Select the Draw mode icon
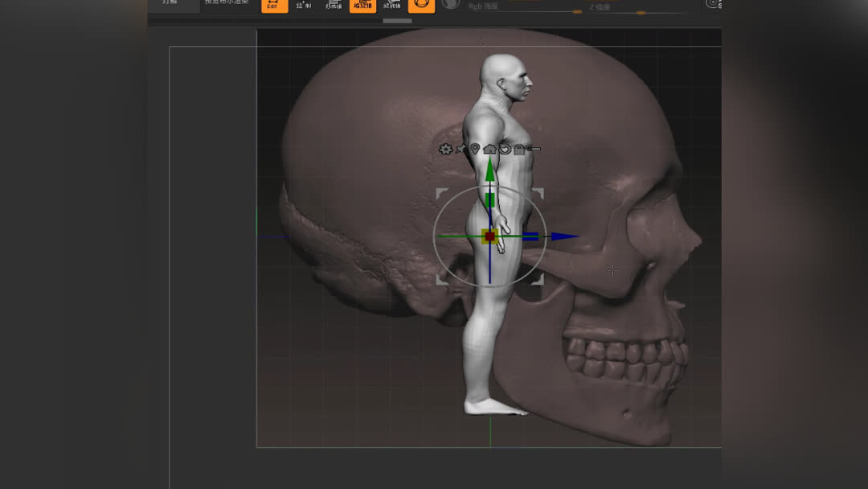The height and width of the screenshot is (489, 868). pyautogui.click(x=304, y=5)
